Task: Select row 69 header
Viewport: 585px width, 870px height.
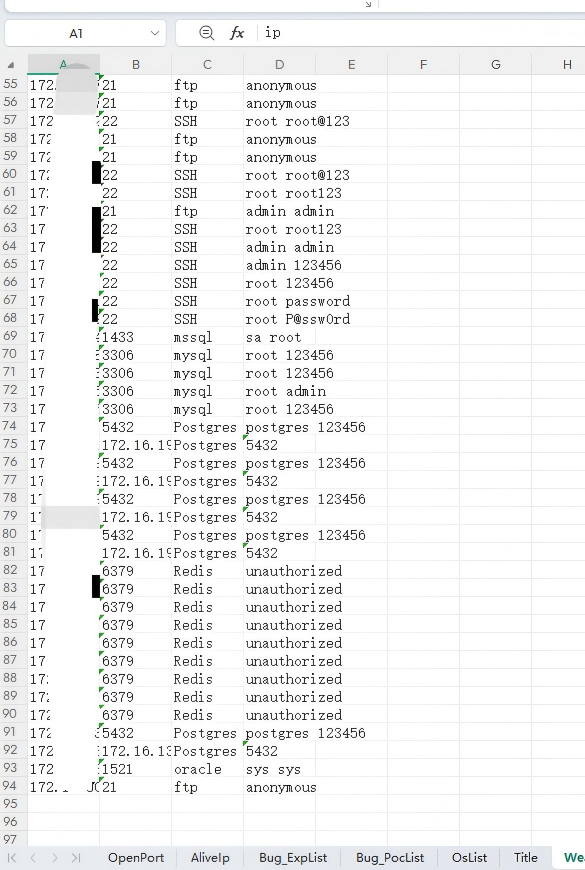Action: pyautogui.click(x=11, y=336)
